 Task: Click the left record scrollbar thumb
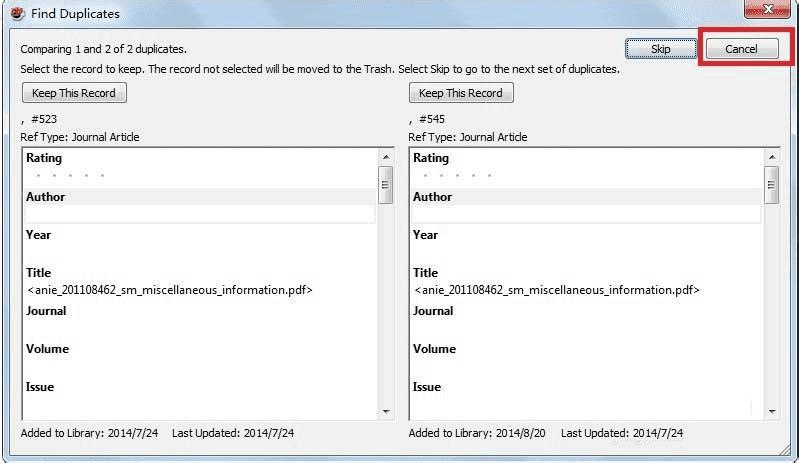coord(386,185)
